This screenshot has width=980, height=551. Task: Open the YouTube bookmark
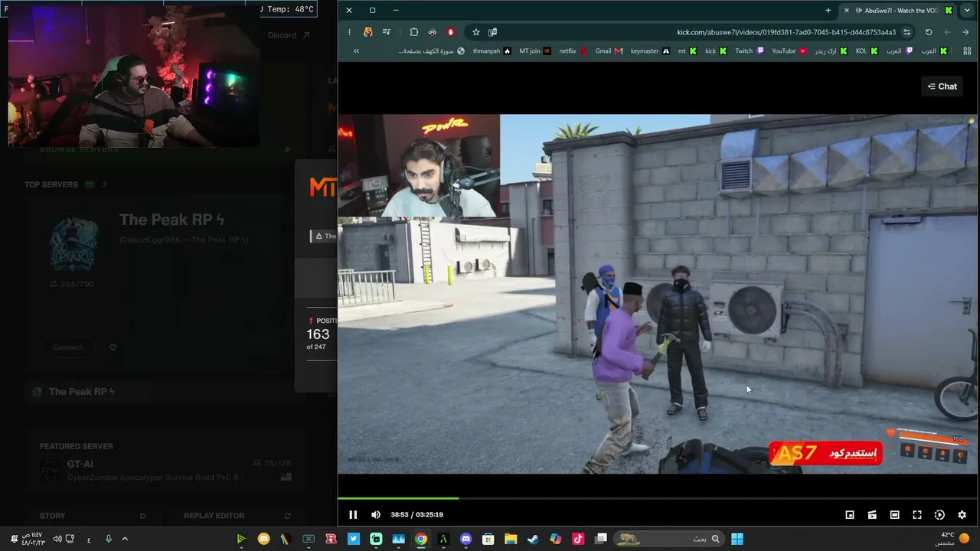789,51
